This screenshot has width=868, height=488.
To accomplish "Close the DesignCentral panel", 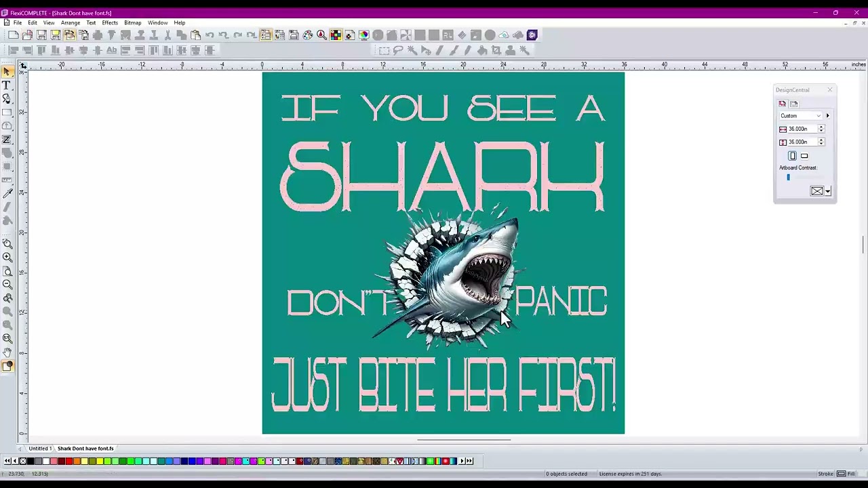I will 829,90.
